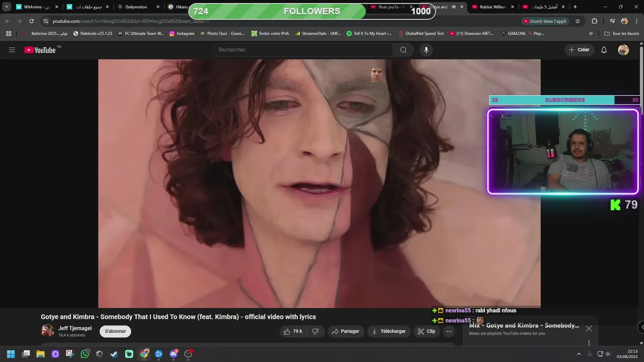644x362 pixels.
Task: Open Tous les favoris folder
Action: tap(621, 34)
